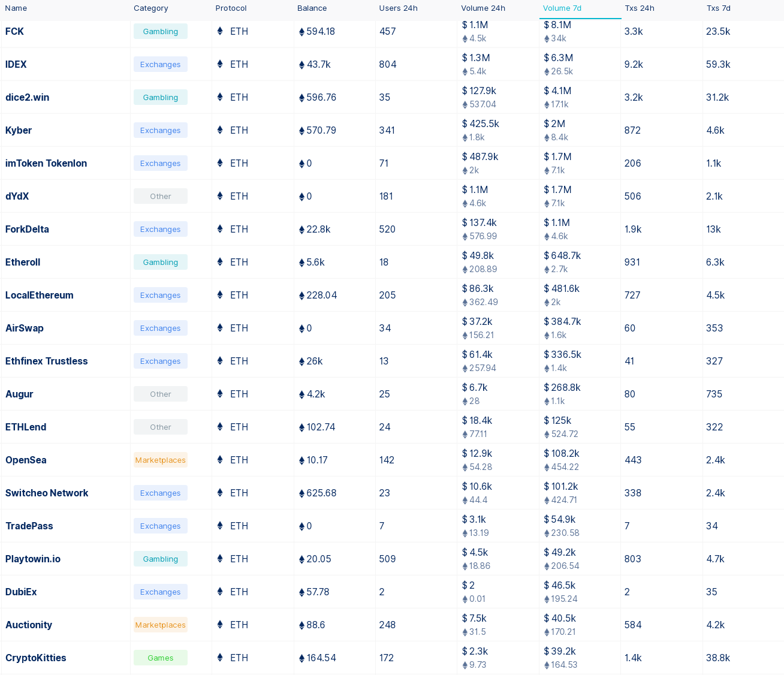Select CryptoKitties' 38.8k Txs 7d value
The image size is (784, 675).
tap(718, 658)
